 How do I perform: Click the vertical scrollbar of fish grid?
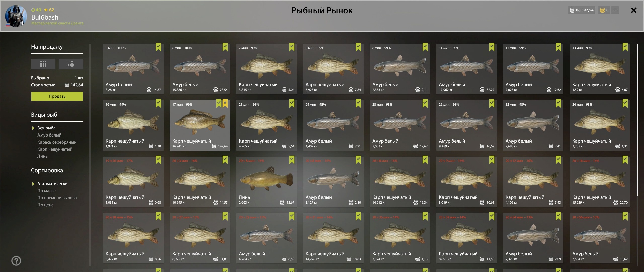(x=637, y=120)
